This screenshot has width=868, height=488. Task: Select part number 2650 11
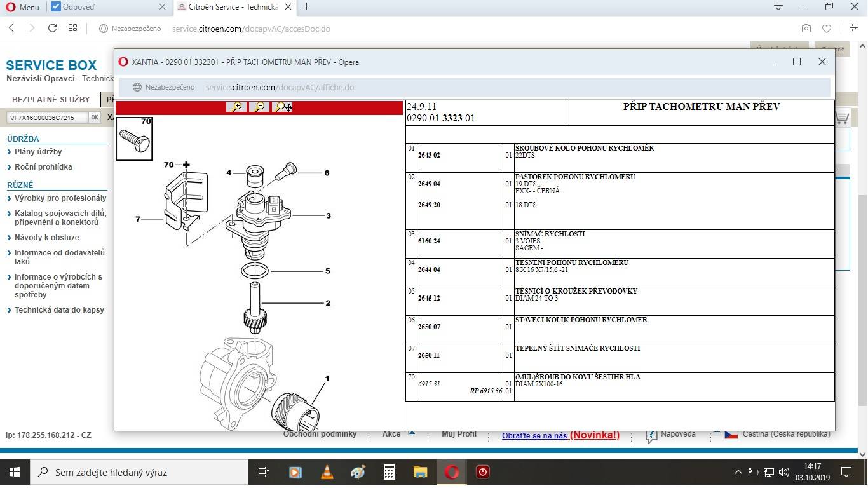429,355
